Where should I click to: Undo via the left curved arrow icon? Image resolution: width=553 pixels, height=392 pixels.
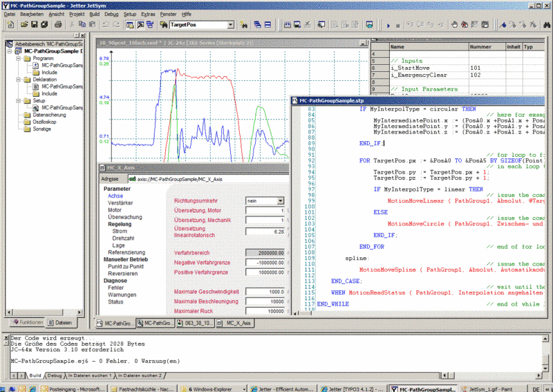[x=106, y=25]
